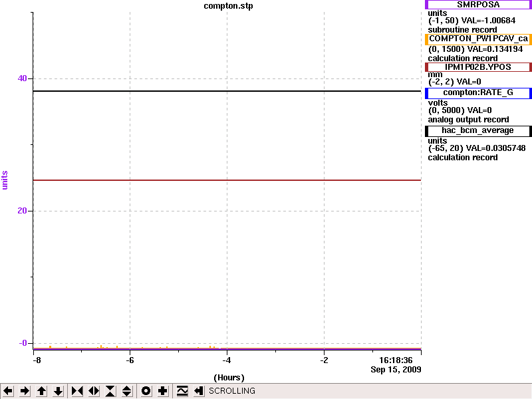Click the Sep 15, 2009 date label
532x399 pixels.
[x=396, y=369]
